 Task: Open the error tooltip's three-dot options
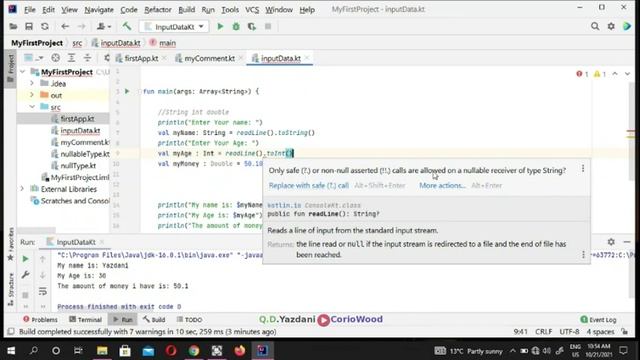tap(583, 169)
